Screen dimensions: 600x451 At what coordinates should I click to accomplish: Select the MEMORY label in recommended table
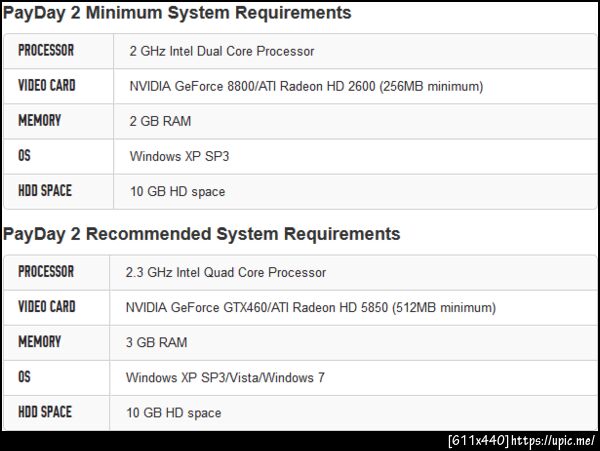tap(39, 341)
